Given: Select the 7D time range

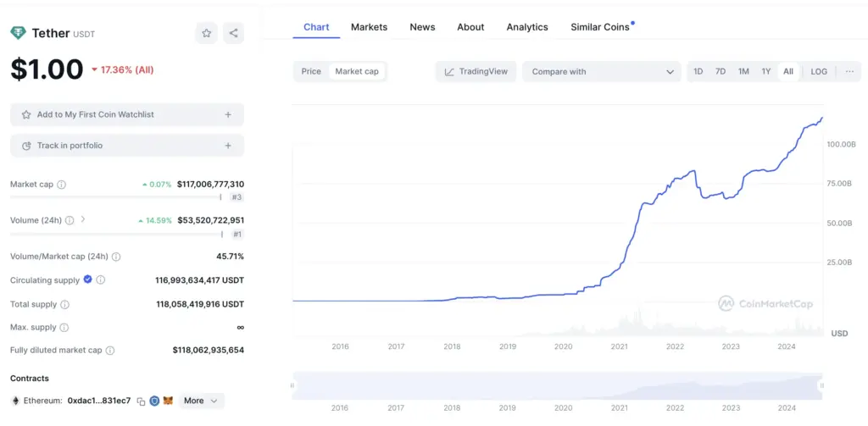Looking at the screenshot, I should pos(721,71).
